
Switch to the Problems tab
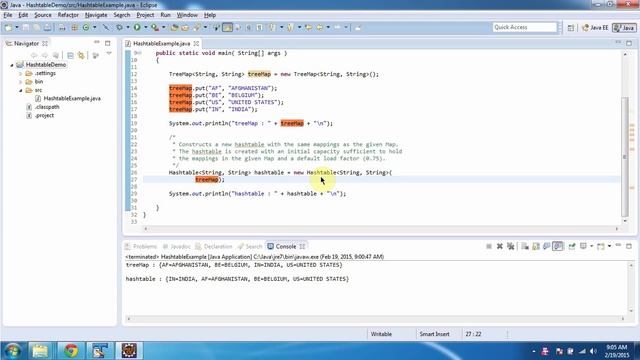tap(141, 247)
